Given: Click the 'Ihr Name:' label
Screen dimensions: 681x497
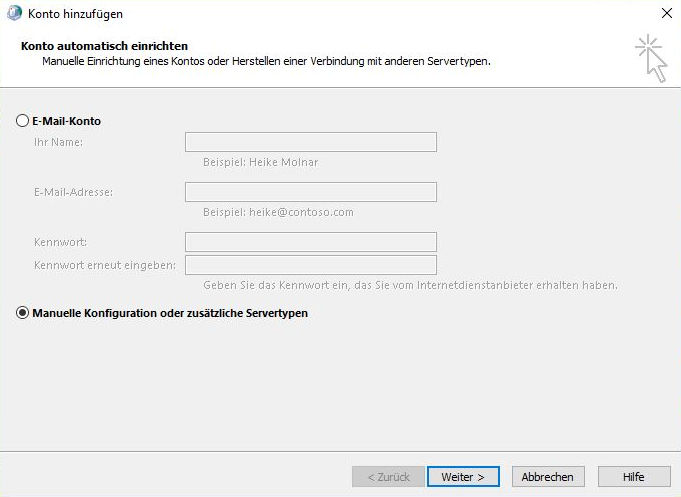Looking at the screenshot, I should (x=58, y=142).
